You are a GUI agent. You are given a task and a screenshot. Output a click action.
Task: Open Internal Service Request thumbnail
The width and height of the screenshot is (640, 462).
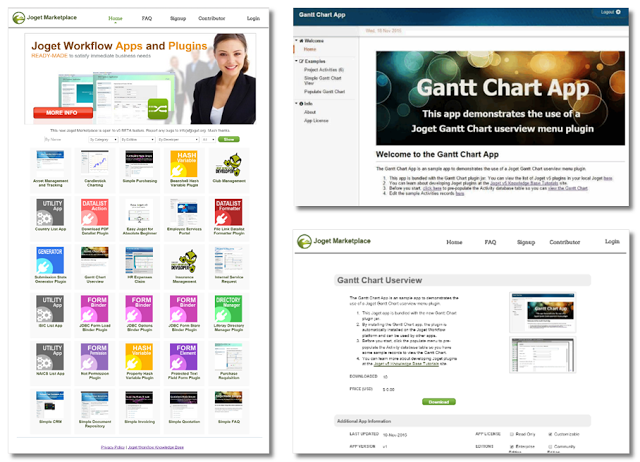tap(229, 260)
